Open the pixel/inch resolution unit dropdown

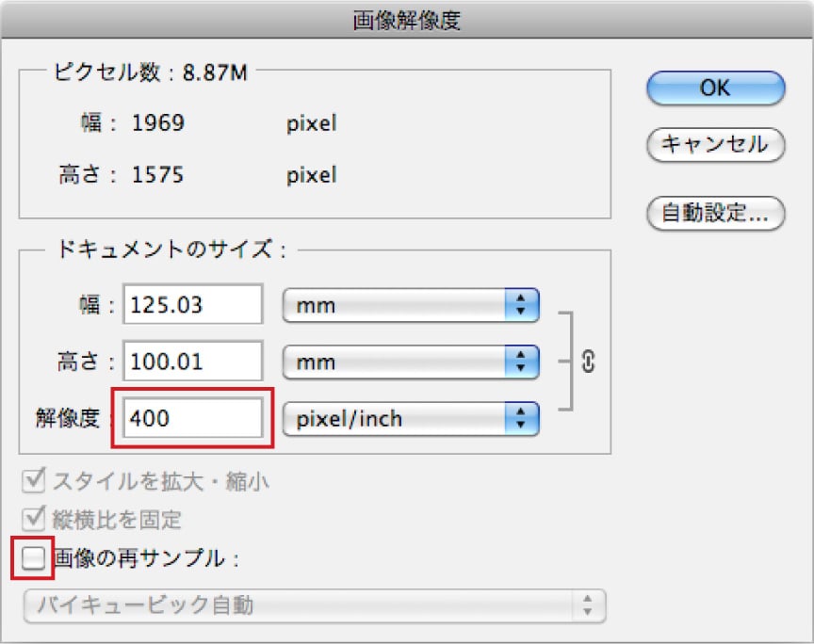411,419
